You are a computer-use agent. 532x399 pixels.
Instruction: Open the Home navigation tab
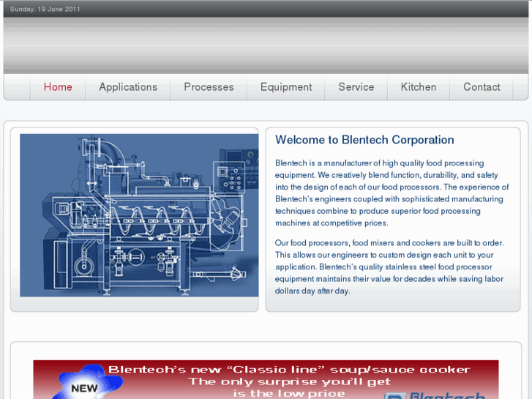(x=58, y=87)
